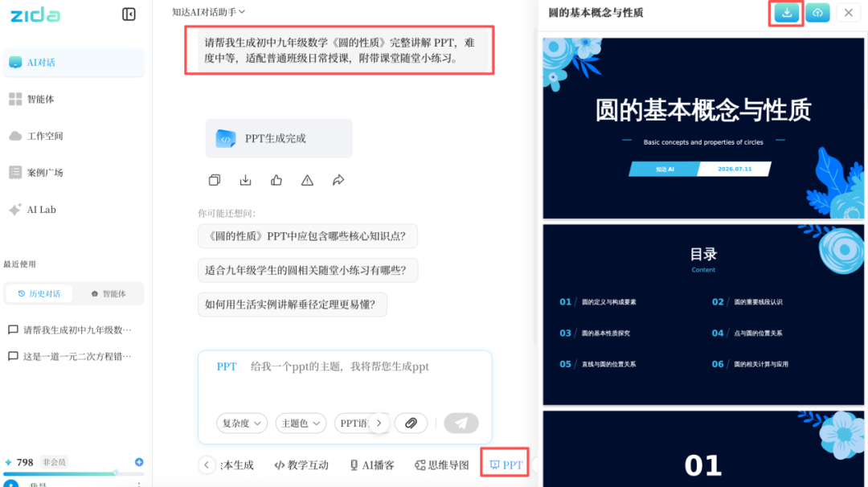Click the user message bubble text
This screenshot has width=868, height=487.
pos(339,51)
